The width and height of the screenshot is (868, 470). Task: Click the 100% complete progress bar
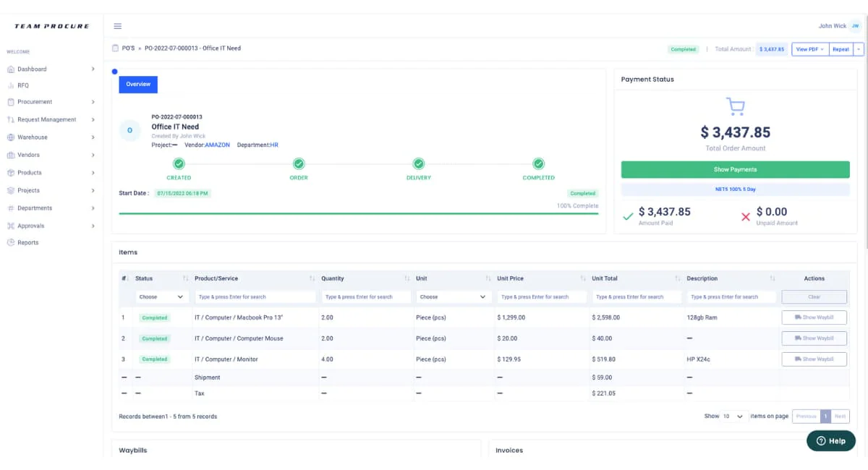pyautogui.click(x=359, y=213)
